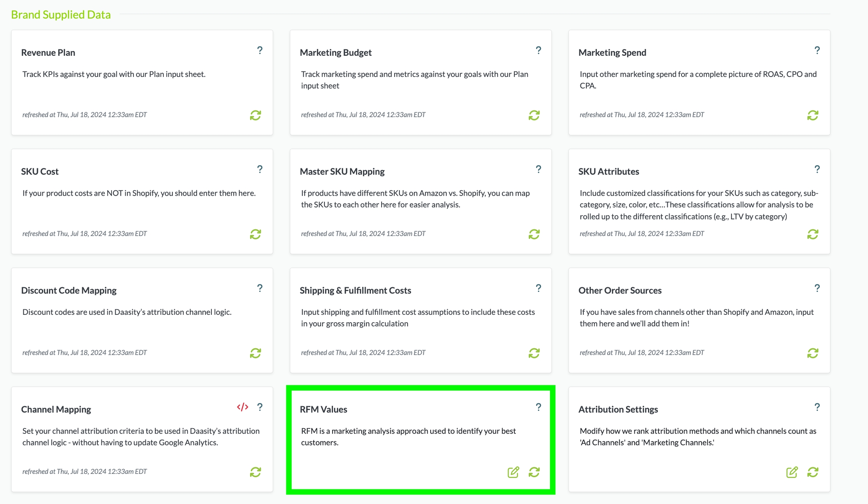
Task: Refresh the RFM Values data
Action: coord(534,472)
